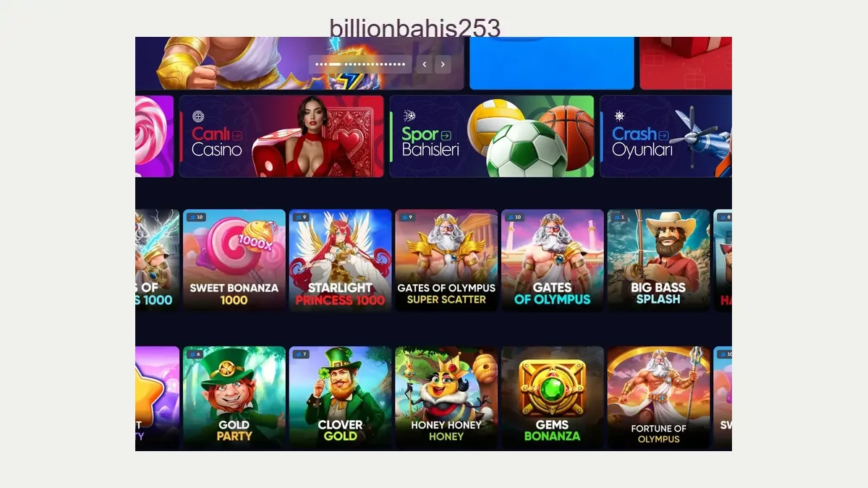This screenshot has height=488, width=868.
Task: Click the arrow icon beside Crash
Action: tap(663, 134)
